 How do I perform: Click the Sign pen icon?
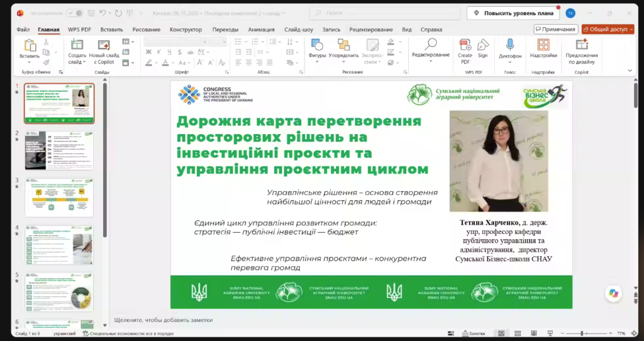(x=482, y=45)
